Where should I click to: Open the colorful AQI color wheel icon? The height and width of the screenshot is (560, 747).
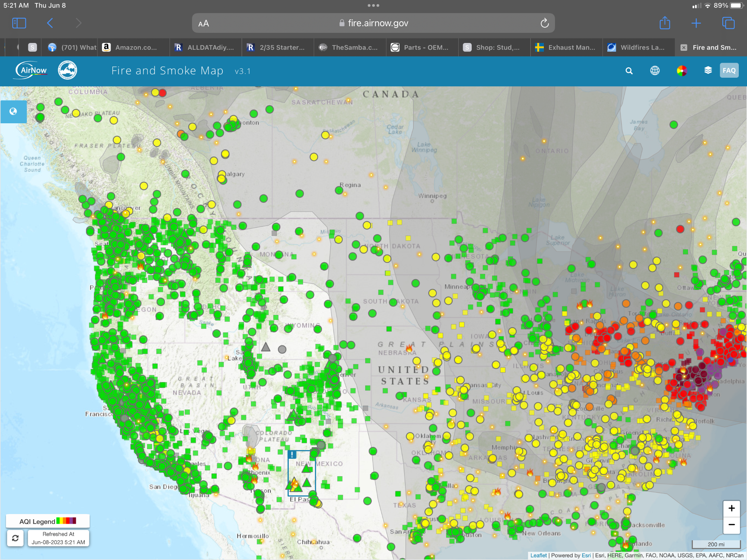pyautogui.click(x=682, y=71)
